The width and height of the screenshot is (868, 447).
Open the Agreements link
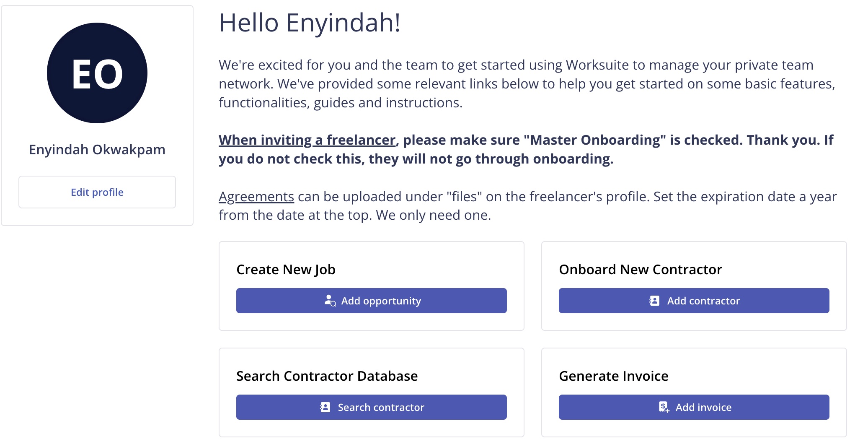point(256,197)
